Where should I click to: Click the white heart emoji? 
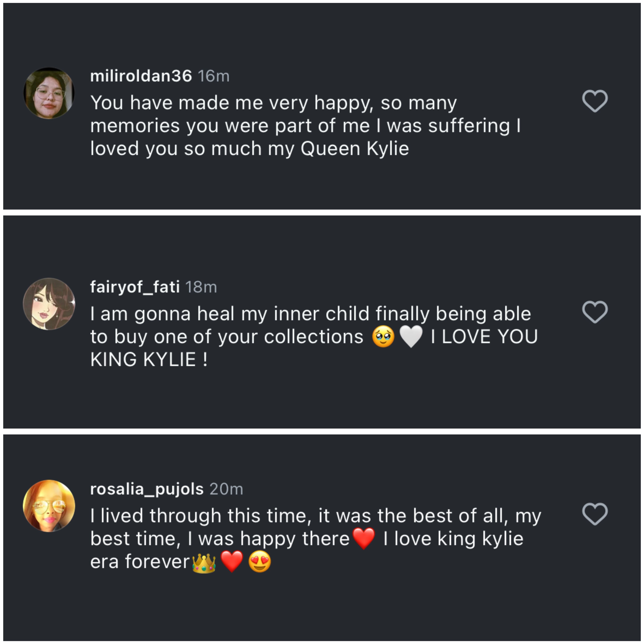point(411,337)
